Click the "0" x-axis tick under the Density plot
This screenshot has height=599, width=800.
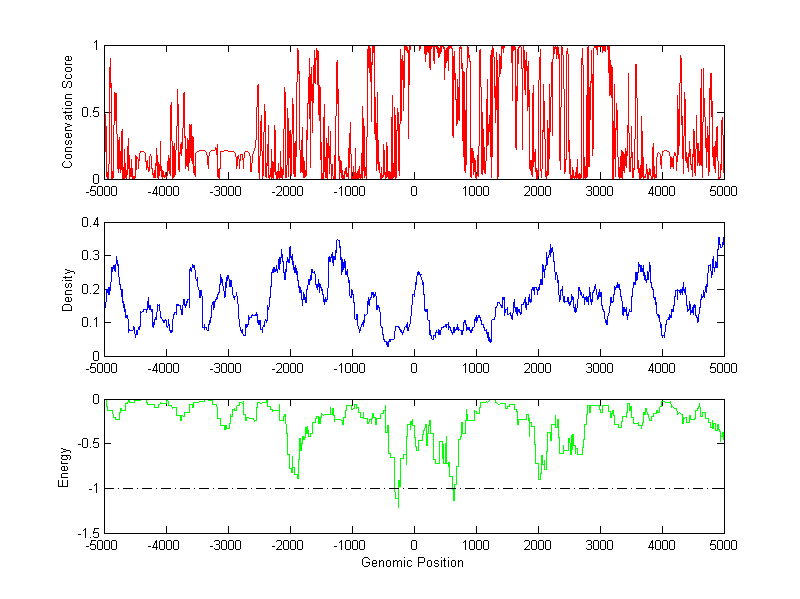pos(414,368)
